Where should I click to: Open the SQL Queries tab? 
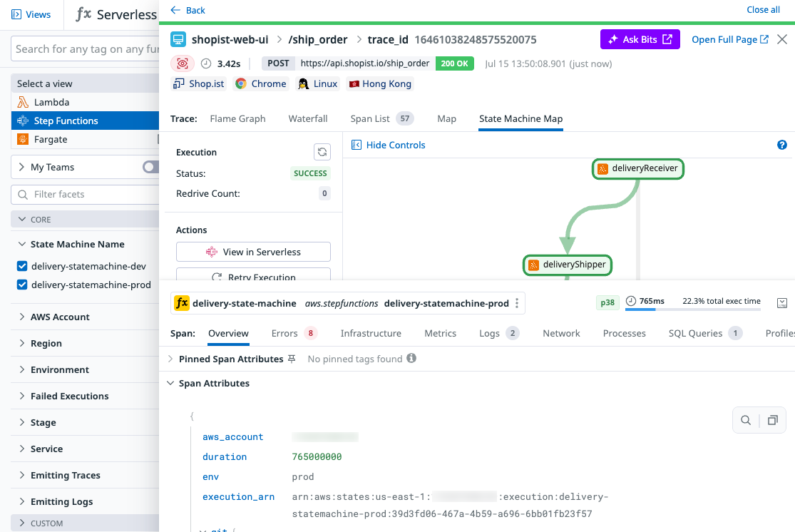(x=705, y=333)
